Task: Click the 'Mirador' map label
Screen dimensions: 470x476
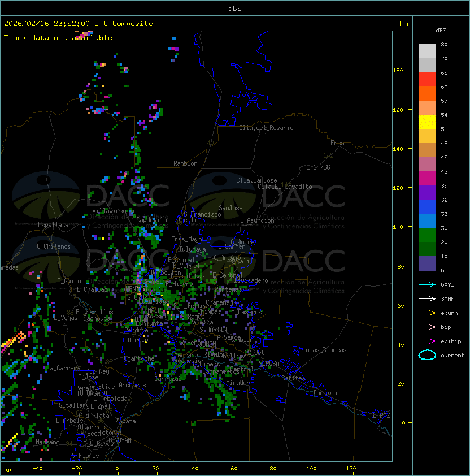Action: [x=238, y=383]
